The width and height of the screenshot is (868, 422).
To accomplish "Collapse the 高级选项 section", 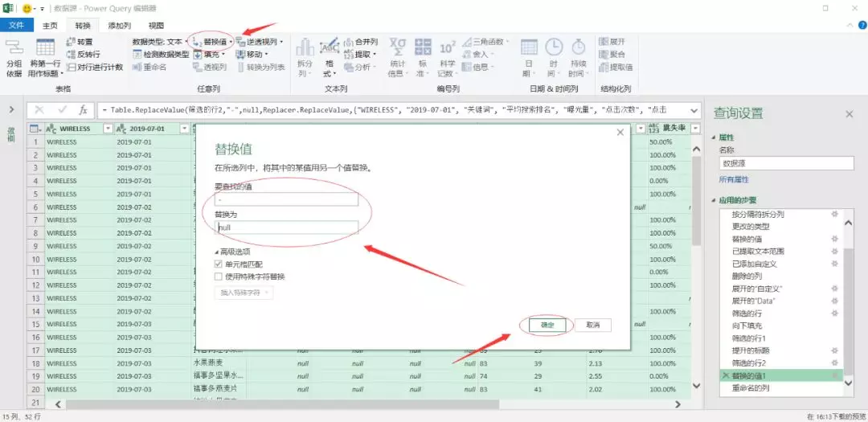I will pos(231,252).
